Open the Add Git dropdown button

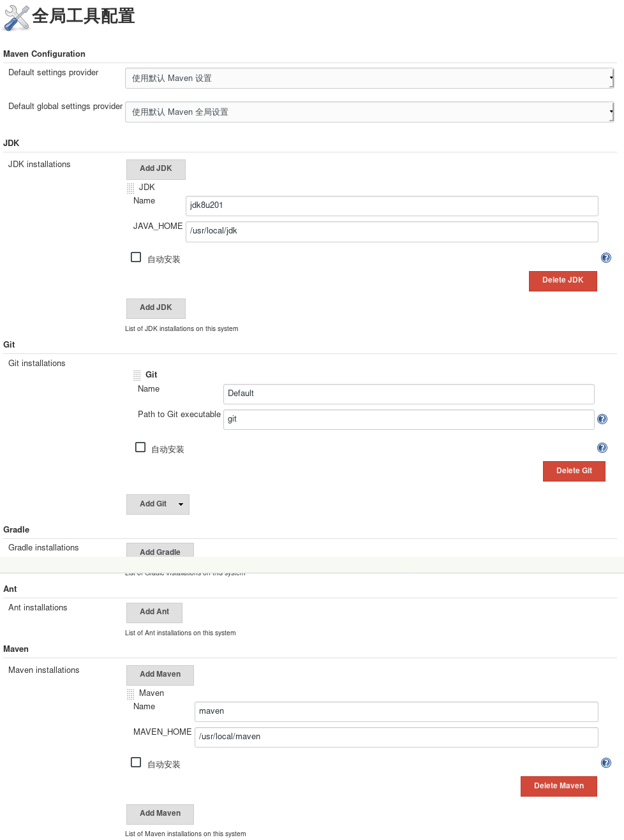pos(158,504)
